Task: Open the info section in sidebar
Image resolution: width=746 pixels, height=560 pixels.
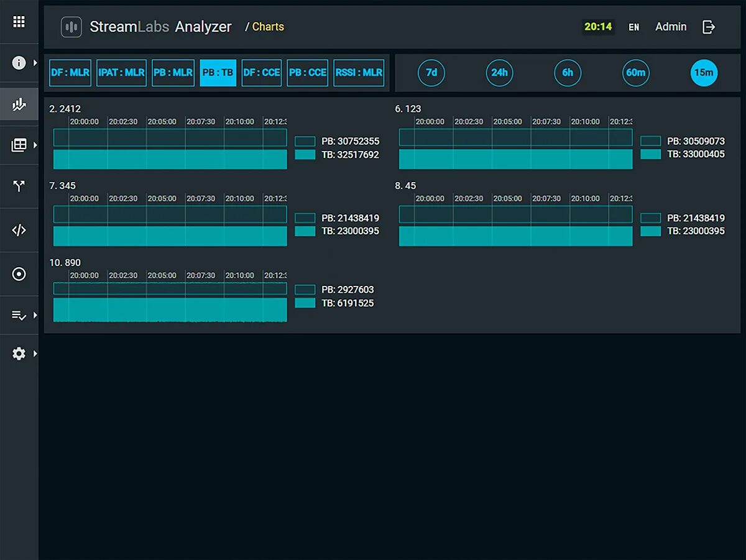Action: tap(19, 63)
